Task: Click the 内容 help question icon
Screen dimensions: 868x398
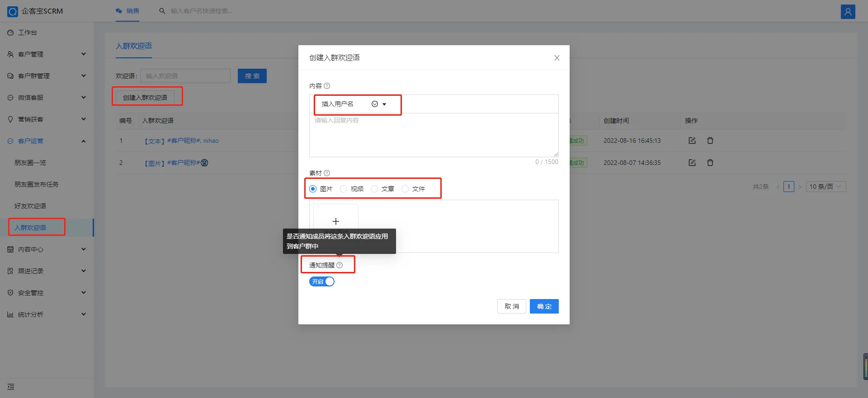Action: tap(327, 86)
